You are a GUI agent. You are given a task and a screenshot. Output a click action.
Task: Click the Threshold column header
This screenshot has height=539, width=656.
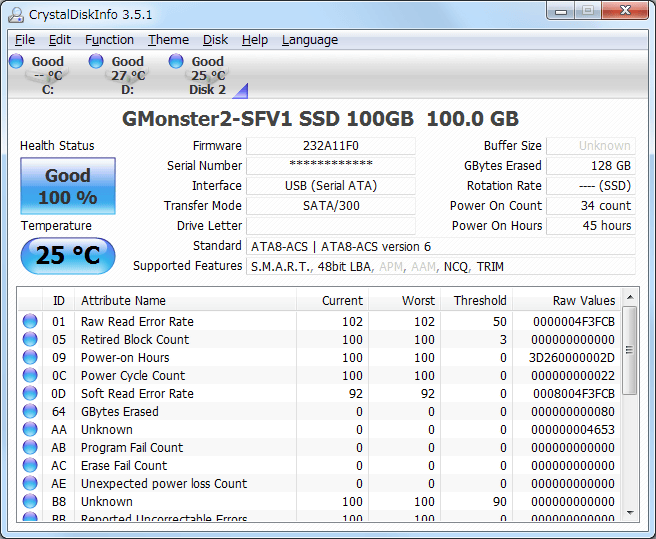click(x=476, y=300)
